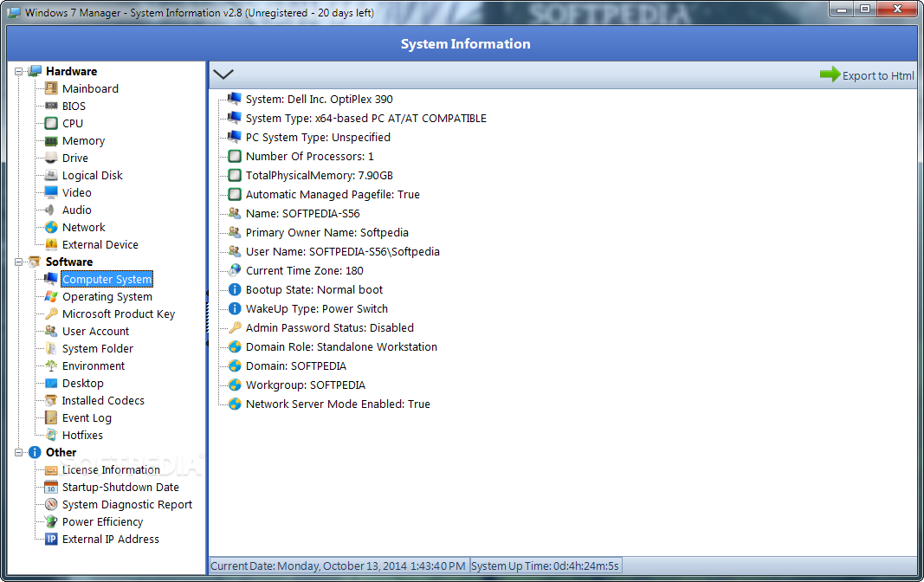The width and height of the screenshot is (924, 582).
Task: Click the User Account people icon
Action: pos(51,331)
